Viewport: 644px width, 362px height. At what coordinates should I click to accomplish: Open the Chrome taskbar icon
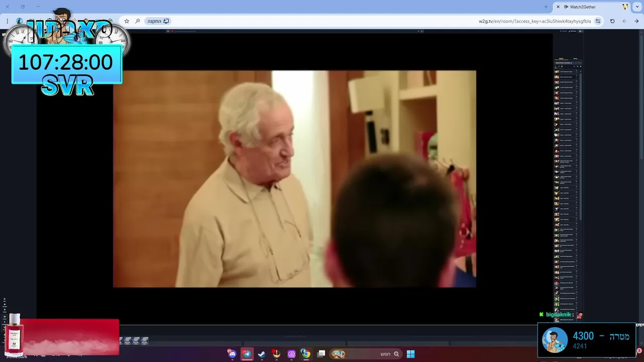pyautogui.click(x=306, y=354)
